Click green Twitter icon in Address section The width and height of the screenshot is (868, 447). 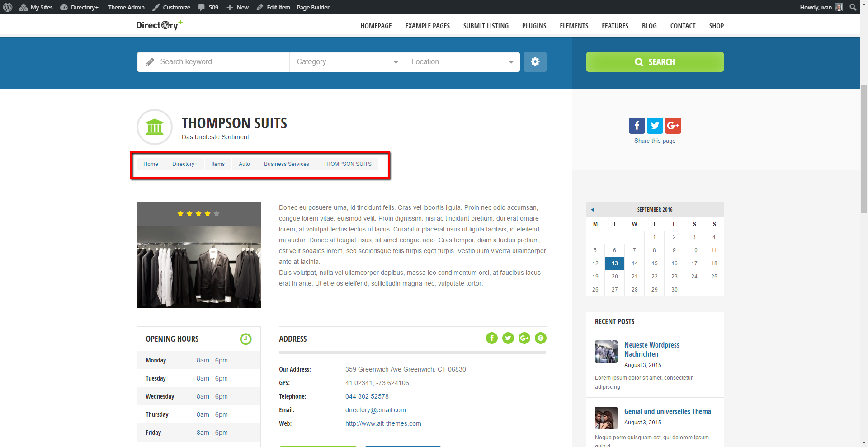(508, 338)
